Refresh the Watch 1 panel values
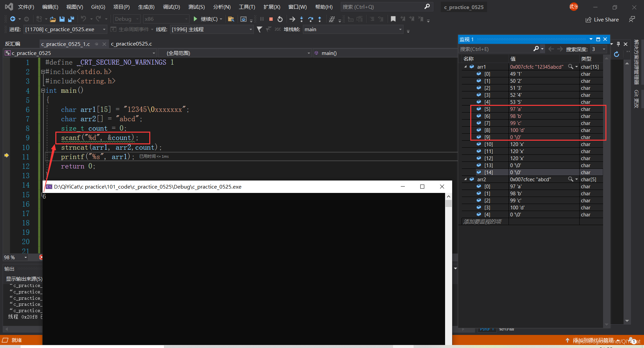The width and height of the screenshot is (644, 348). pyautogui.click(x=616, y=54)
